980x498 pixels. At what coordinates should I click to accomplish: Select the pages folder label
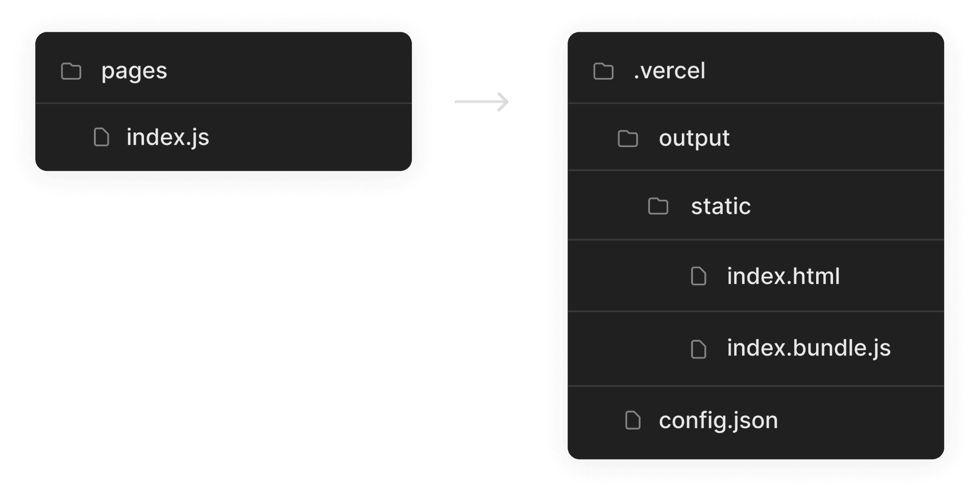pos(134,71)
